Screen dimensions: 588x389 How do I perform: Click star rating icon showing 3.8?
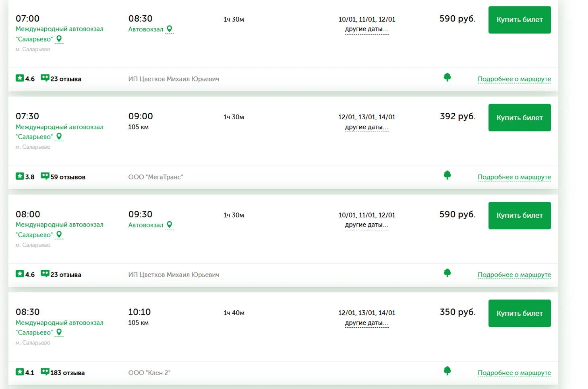20,176
